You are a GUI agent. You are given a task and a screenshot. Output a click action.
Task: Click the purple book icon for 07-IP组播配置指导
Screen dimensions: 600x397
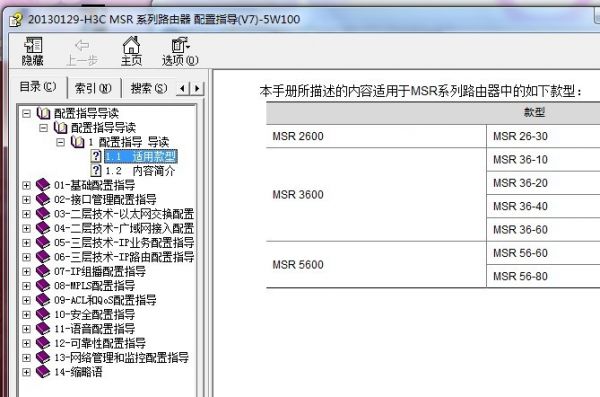coord(43,271)
